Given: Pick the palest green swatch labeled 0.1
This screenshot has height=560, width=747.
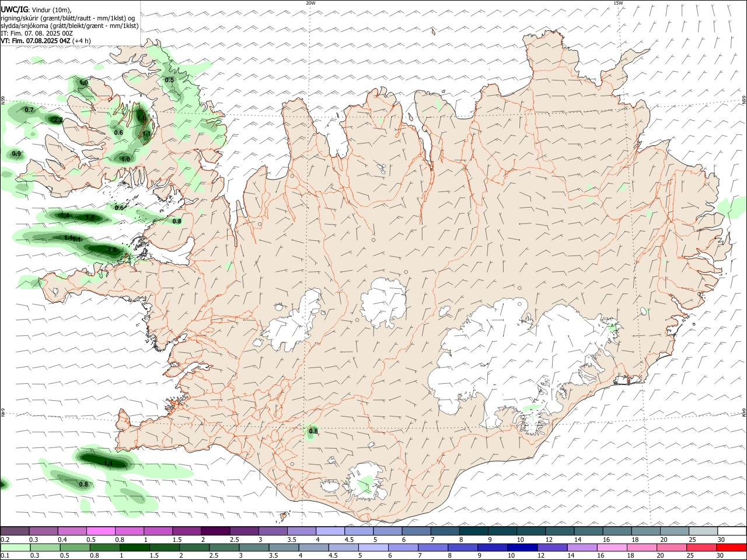Looking at the screenshot, I should (x=15, y=547).
